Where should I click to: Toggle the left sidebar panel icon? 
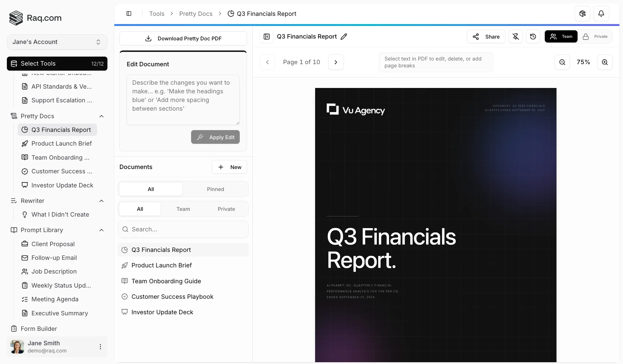coord(129,14)
